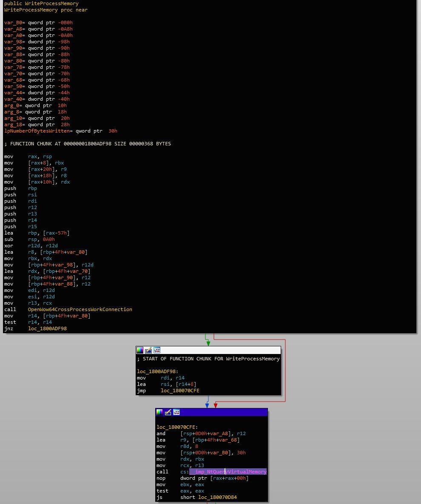Select the 'lea r8, [rbp+4Fh+var_80]' instruction
The width and height of the screenshot is (421, 504).
pos(46,252)
